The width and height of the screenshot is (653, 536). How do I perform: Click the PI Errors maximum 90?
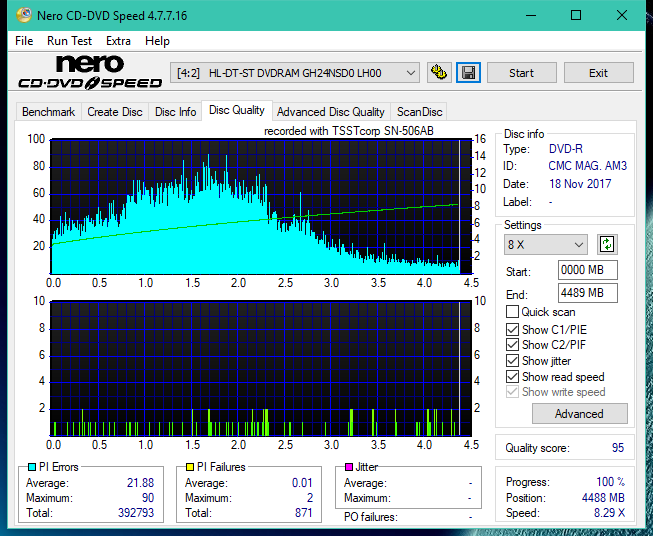(x=148, y=498)
